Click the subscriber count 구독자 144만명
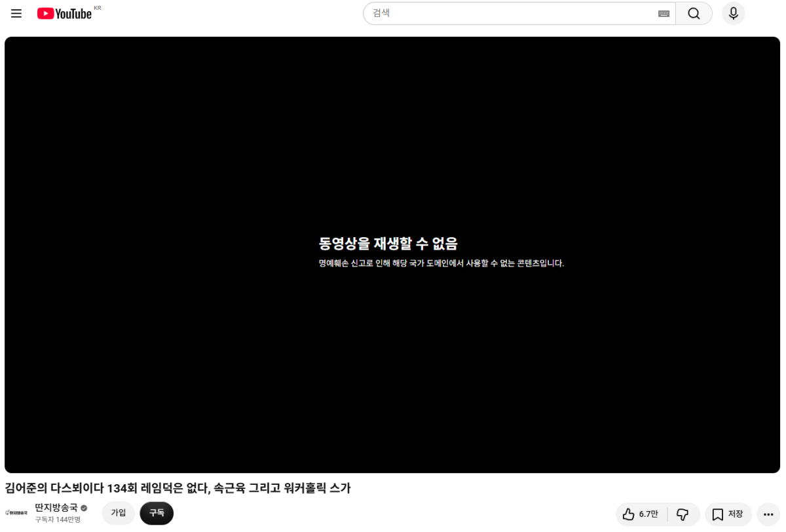Image resolution: width=786 pixels, height=532 pixels. [58, 520]
